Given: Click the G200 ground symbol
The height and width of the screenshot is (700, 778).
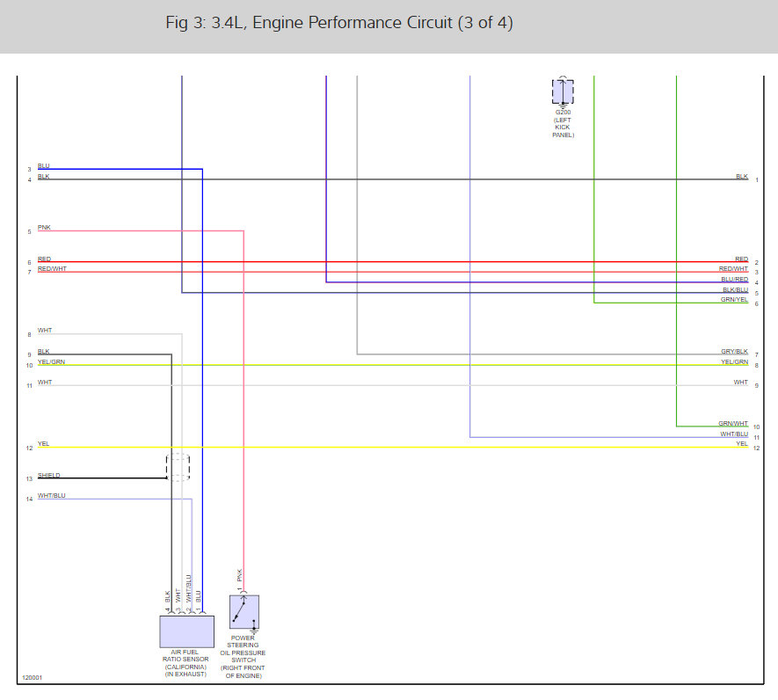Looking at the screenshot, I should pos(563,91).
